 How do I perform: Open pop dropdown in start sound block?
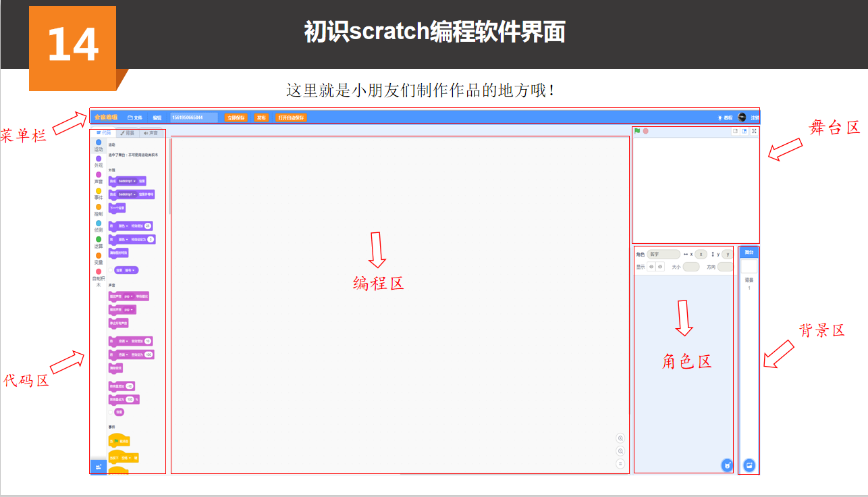click(x=129, y=310)
